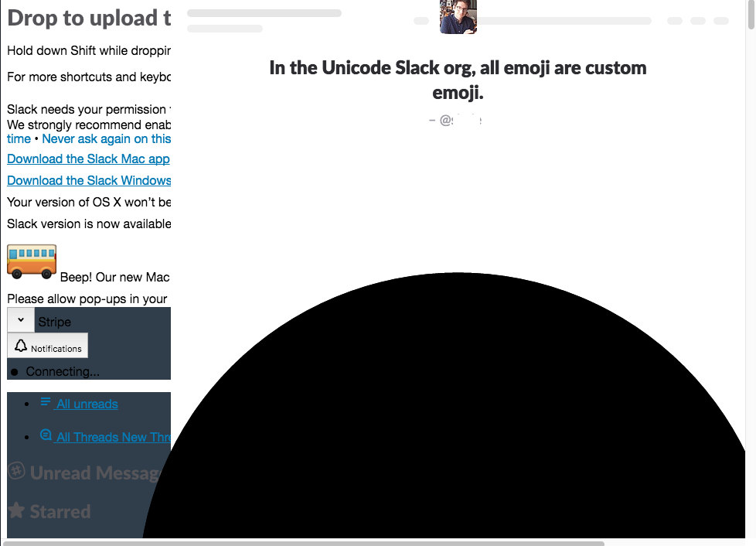Click the Unread Messages hash icon
This screenshot has height=546, width=756.
pos(16,471)
